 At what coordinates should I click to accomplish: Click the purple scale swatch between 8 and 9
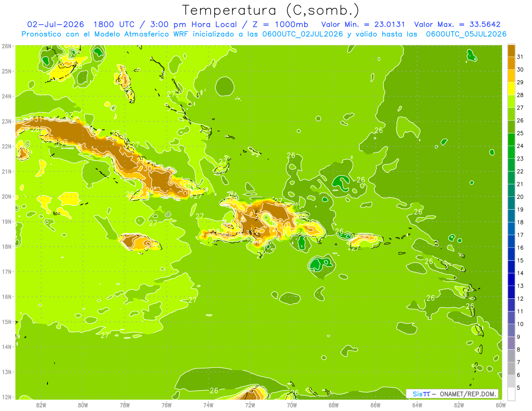click(x=511, y=343)
